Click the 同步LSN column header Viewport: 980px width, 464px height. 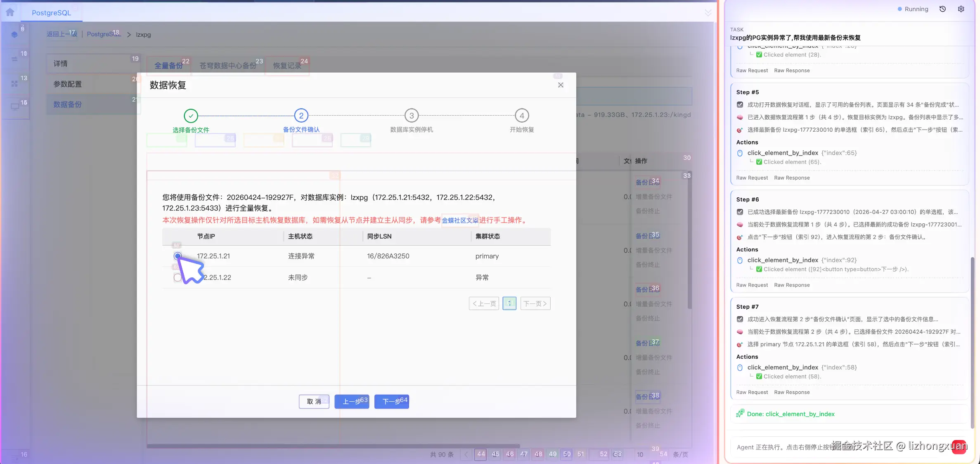379,237
